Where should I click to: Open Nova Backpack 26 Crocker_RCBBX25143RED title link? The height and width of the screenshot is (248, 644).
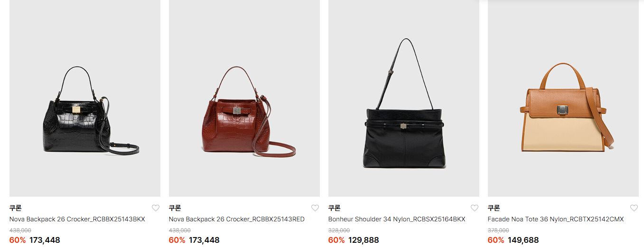point(237,219)
